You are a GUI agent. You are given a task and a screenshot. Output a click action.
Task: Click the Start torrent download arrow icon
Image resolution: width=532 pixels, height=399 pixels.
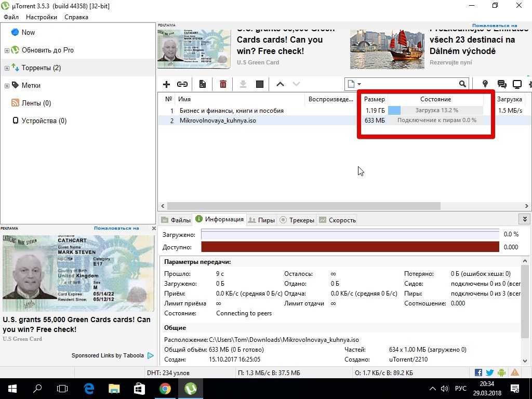pos(243,84)
